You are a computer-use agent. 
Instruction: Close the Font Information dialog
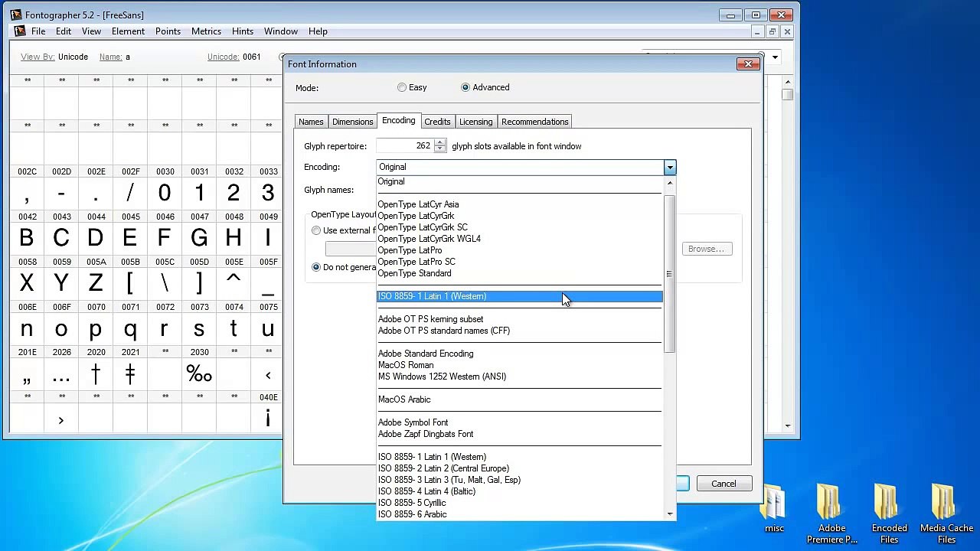(x=748, y=64)
